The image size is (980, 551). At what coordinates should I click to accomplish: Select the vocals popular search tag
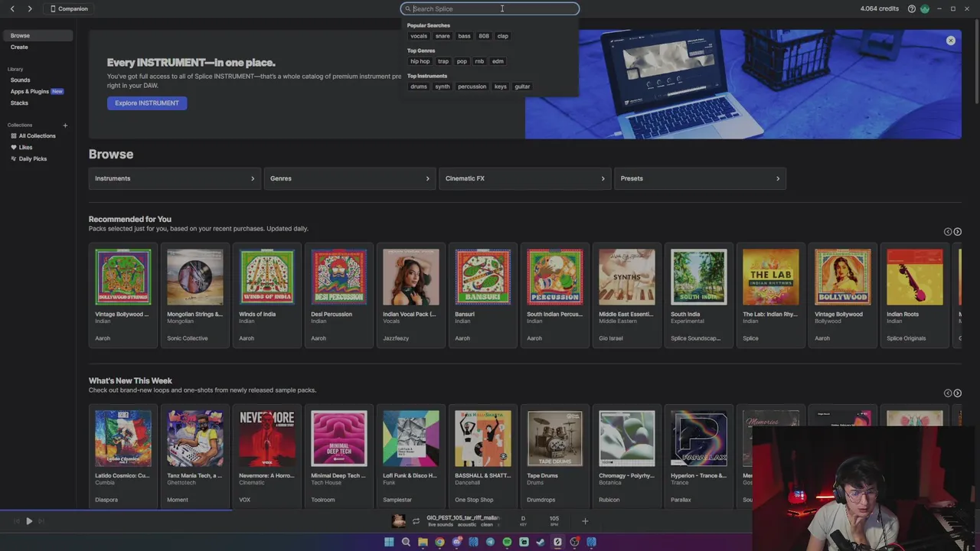coord(419,36)
